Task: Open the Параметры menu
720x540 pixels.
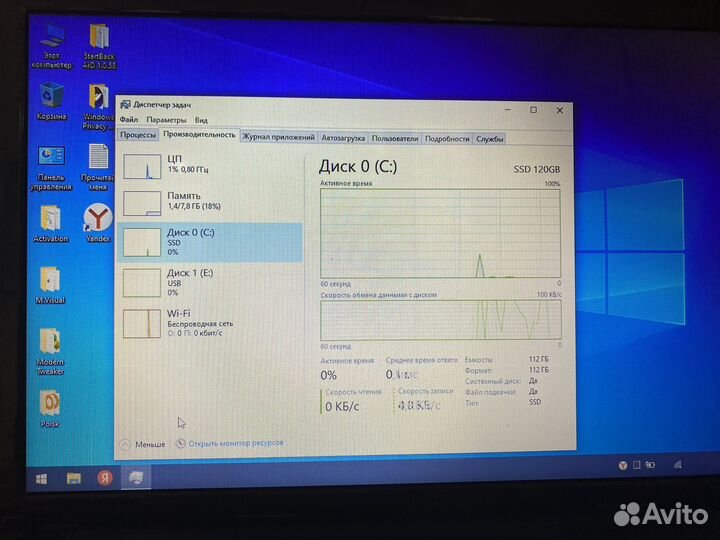Action: [166, 120]
